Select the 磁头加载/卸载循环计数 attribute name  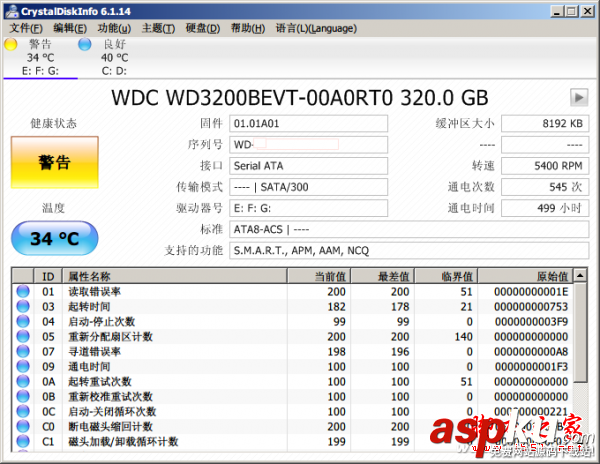tap(123, 441)
